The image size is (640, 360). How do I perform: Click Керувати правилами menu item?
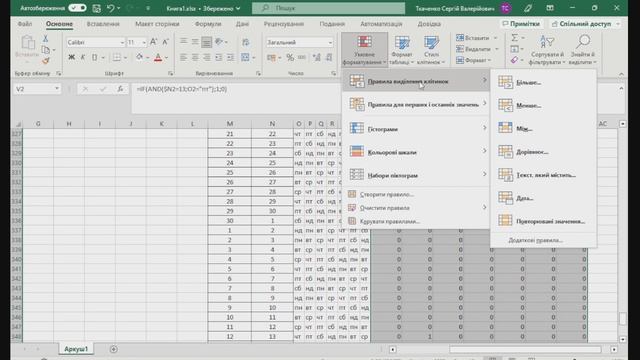point(416,221)
